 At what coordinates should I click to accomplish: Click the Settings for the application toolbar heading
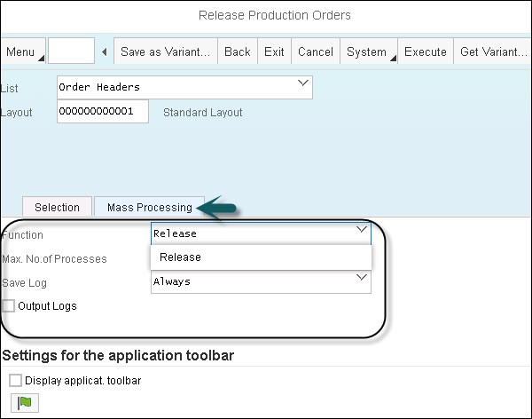tap(118, 355)
